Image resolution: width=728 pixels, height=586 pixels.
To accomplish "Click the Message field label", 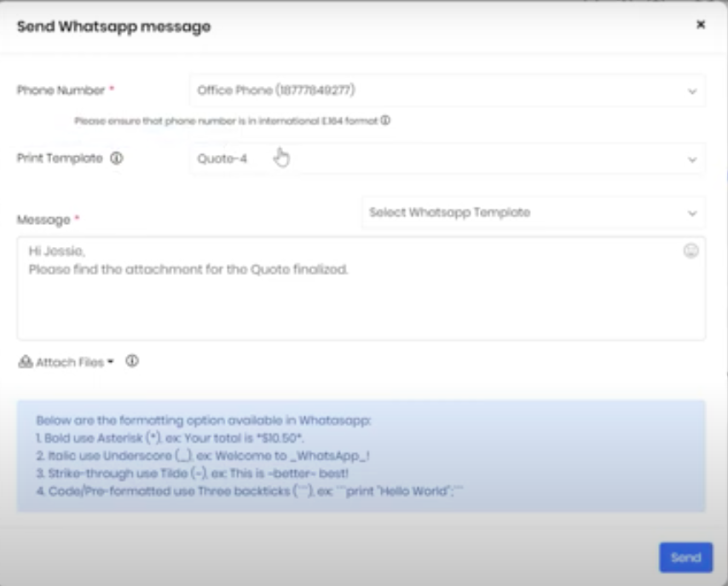I will (43, 220).
